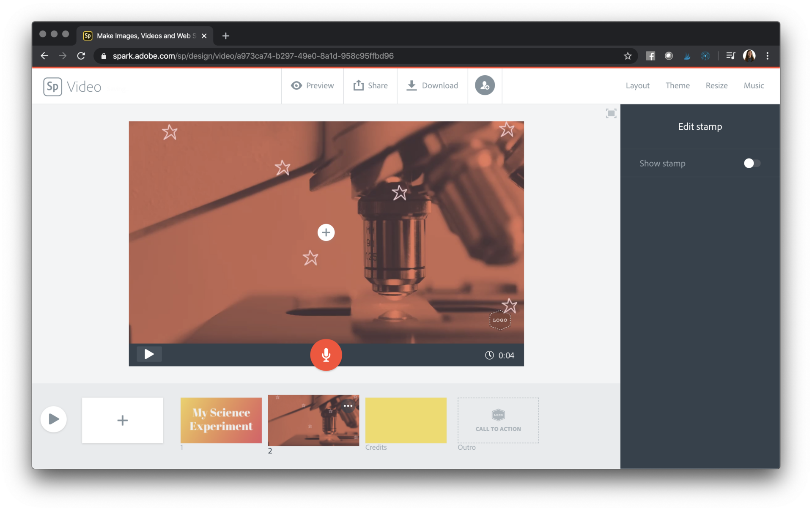Toggle the Show stamp switch
The width and height of the screenshot is (812, 511).
(752, 163)
